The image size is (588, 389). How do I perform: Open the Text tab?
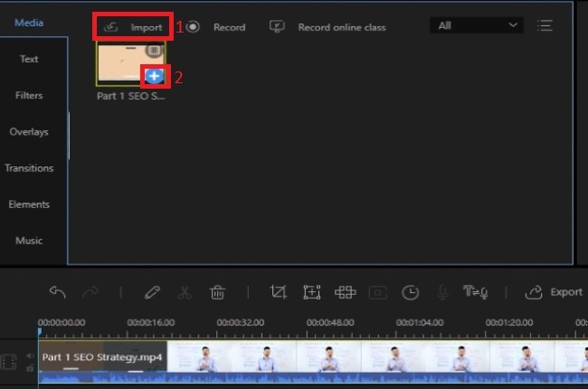click(x=29, y=59)
